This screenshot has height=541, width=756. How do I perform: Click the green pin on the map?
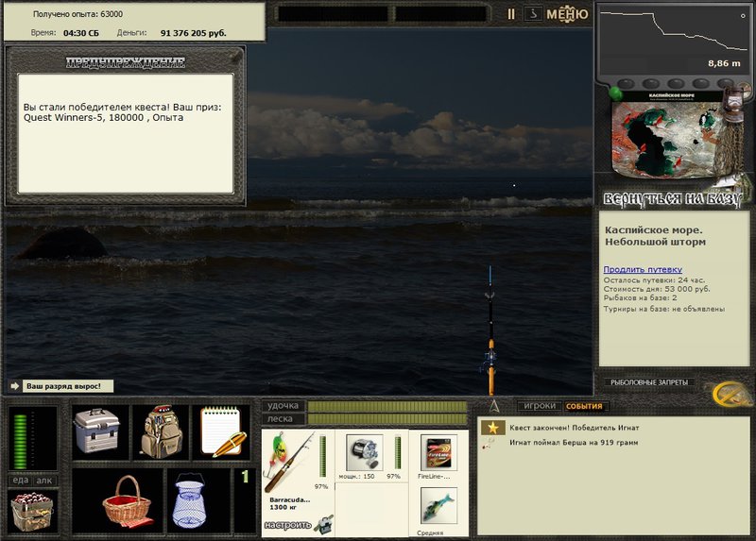(x=615, y=93)
